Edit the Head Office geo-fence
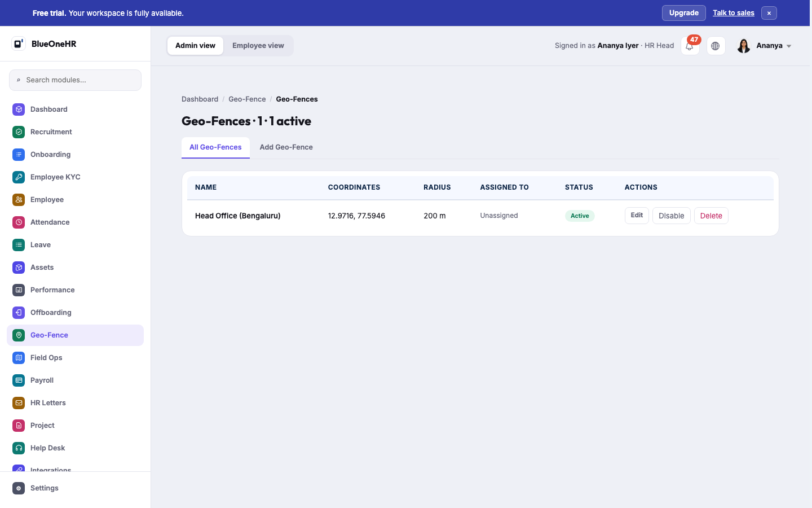 coord(637,216)
